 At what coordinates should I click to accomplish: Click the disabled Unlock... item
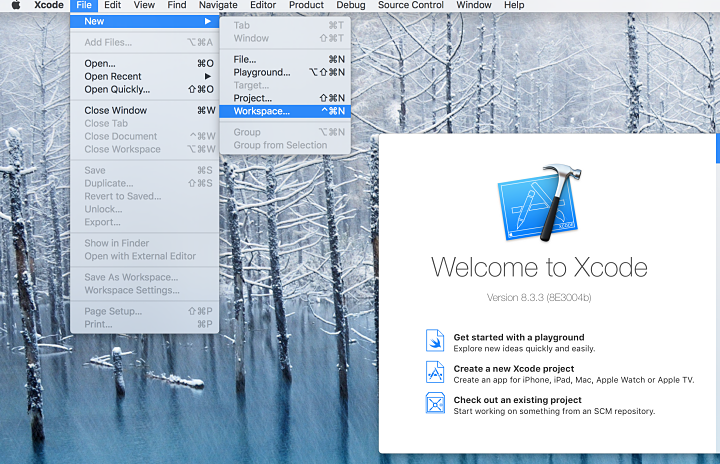point(145,209)
